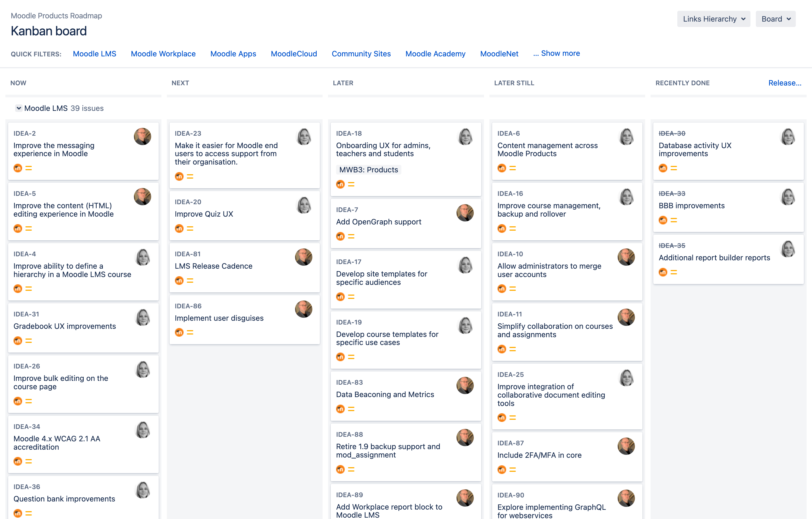Collapse the Moodle LMS swimlane
Screen dimensions: 812x519
(x=19, y=108)
